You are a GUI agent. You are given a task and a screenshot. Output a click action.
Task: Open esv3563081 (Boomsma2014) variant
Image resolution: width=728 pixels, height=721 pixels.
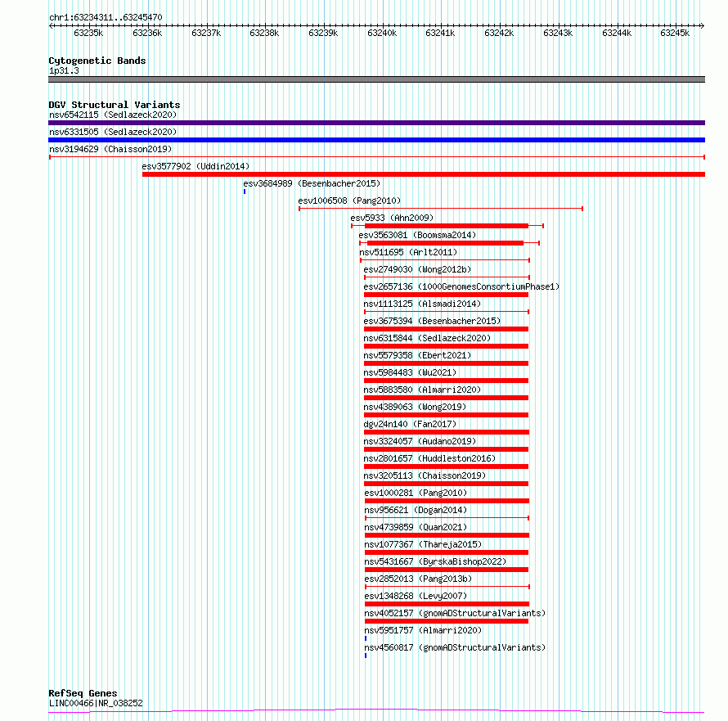click(417, 235)
